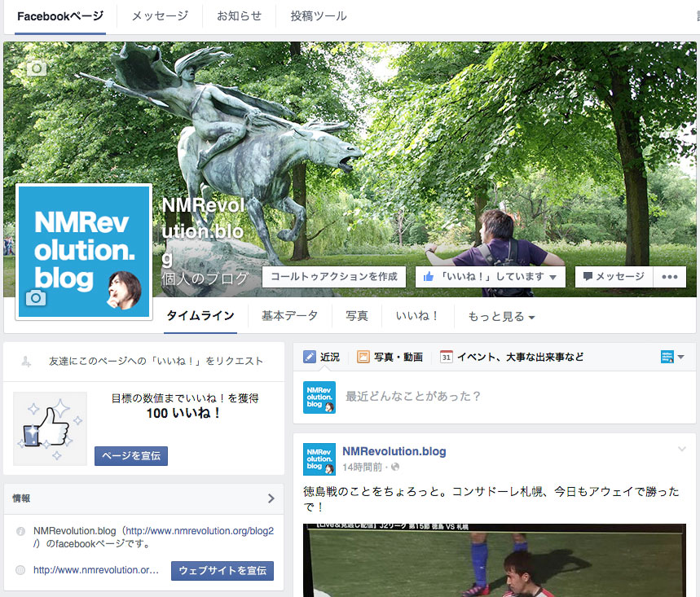Click the thumbs-up likes goal illustration

50,428
